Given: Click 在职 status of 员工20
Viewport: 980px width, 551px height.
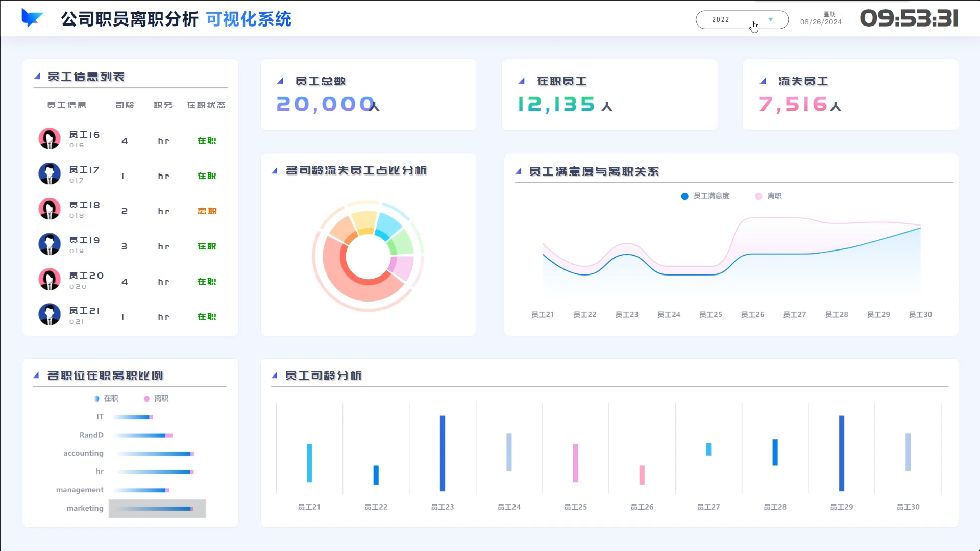Looking at the screenshot, I should [207, 282].
